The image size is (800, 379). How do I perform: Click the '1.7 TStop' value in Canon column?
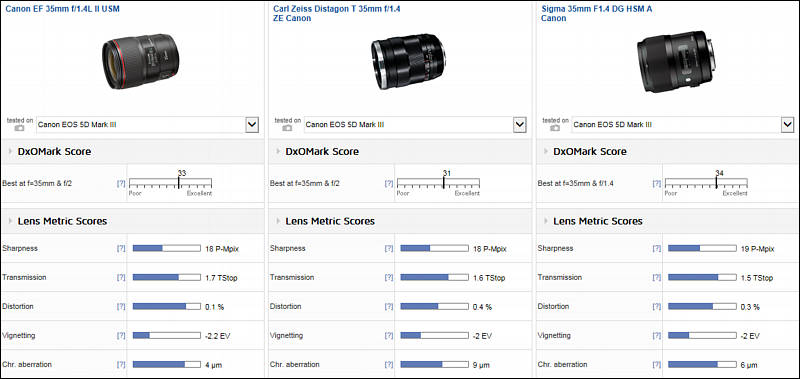tap(221, 278)
